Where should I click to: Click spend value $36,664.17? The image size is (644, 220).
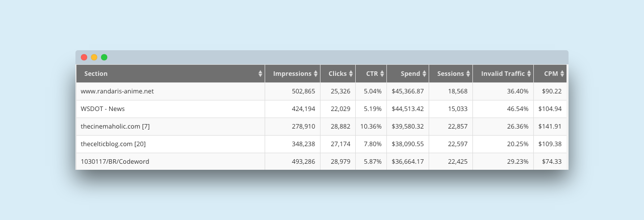(x=408, y=162)
